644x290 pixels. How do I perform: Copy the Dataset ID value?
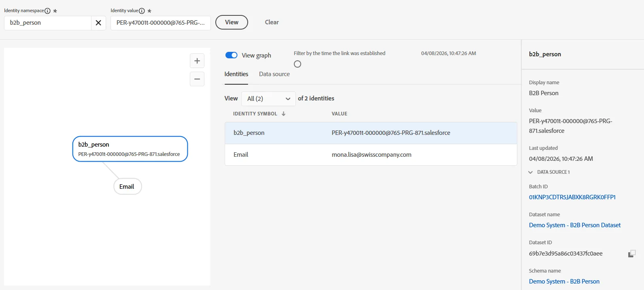point(631,254)
